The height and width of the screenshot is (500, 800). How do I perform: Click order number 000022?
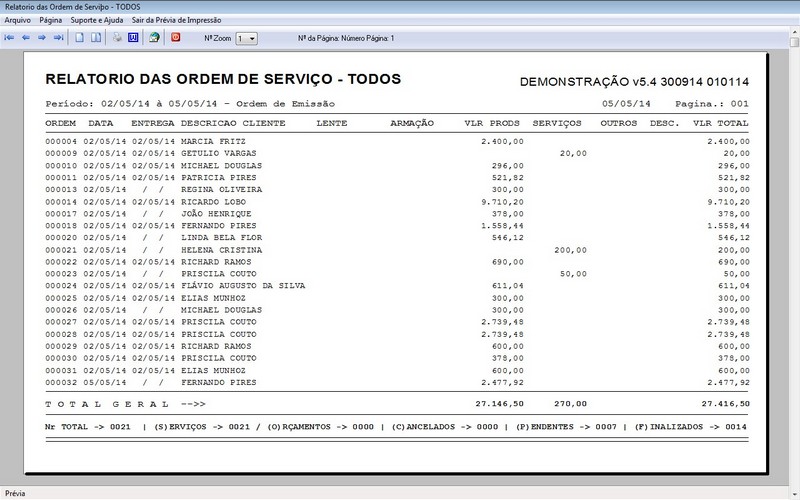pos(61,262)
